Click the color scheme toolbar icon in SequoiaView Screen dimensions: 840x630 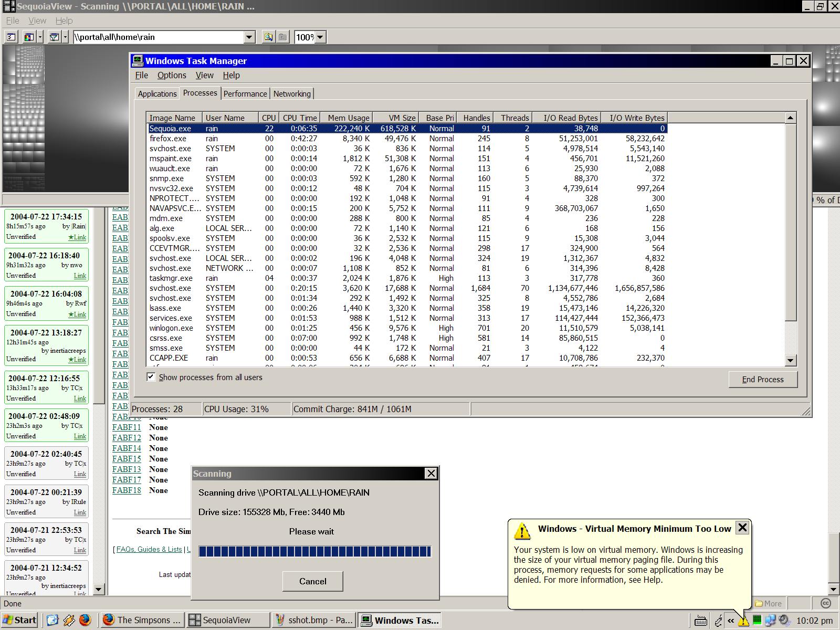click(29, 37)
